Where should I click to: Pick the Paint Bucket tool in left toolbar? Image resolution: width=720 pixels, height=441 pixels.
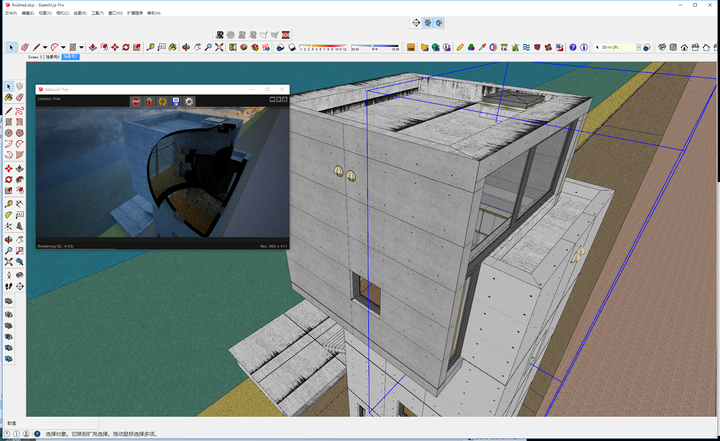[x=9, y=98]
